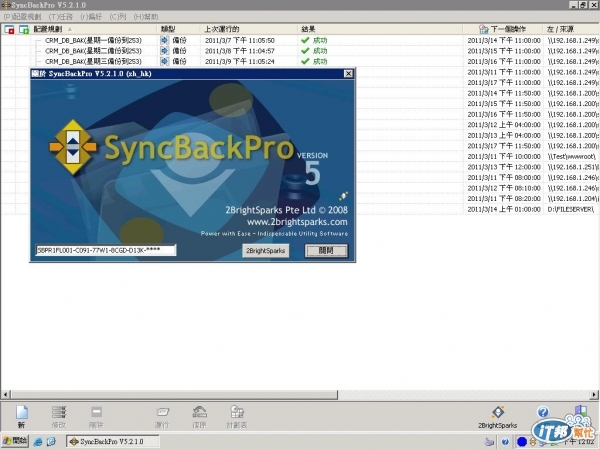Click next-run cell 2011/3/13 上午 04:00:00

504,135
